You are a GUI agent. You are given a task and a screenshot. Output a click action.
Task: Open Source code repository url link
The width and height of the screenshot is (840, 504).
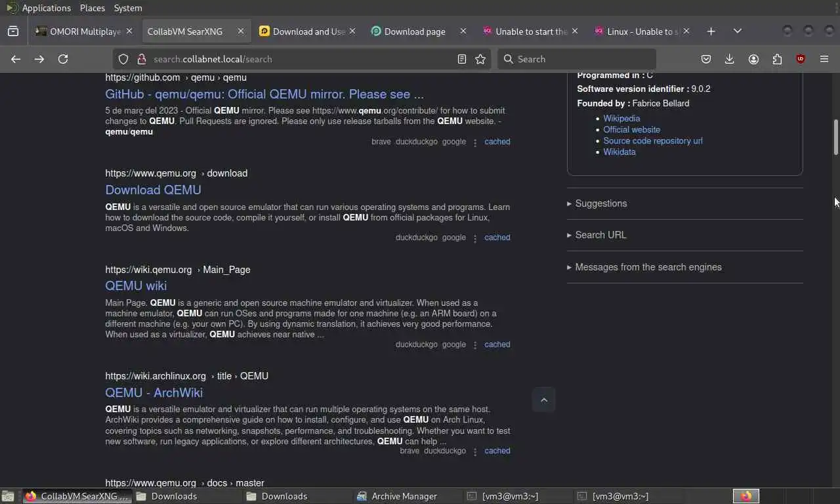653,141
